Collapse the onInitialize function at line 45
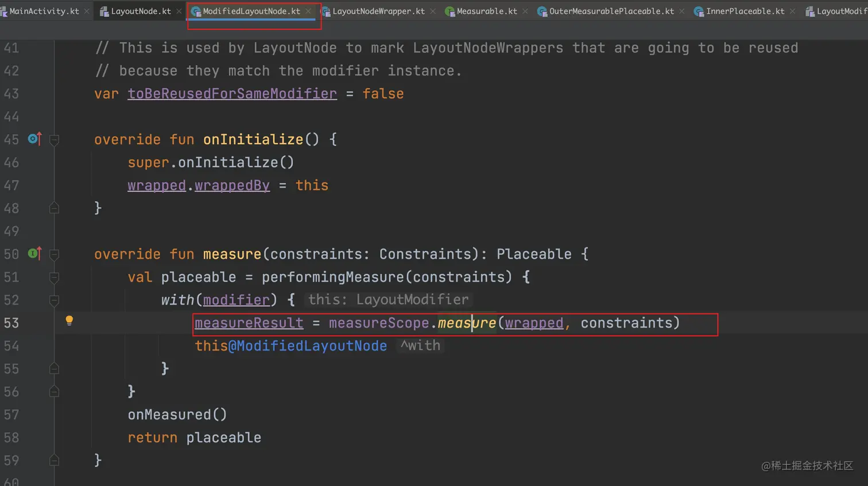Viewport: 868px width, 486px height. pyautogui.click(x=54, y=139)
